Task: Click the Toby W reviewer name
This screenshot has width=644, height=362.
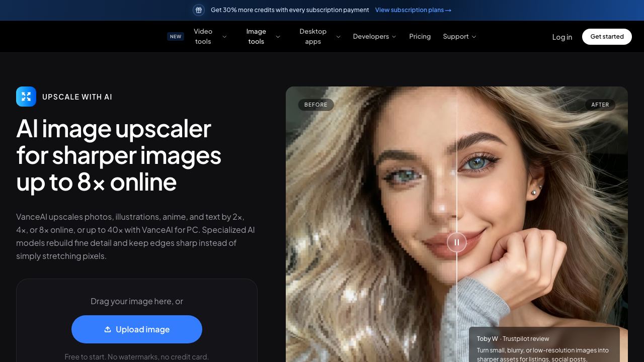Action: 488,339
